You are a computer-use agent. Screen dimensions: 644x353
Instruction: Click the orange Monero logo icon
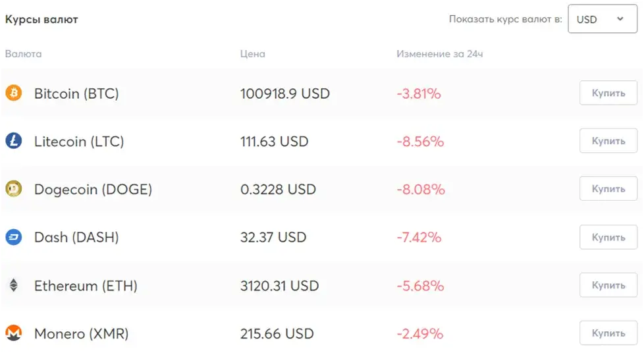[x=14, y=333]
